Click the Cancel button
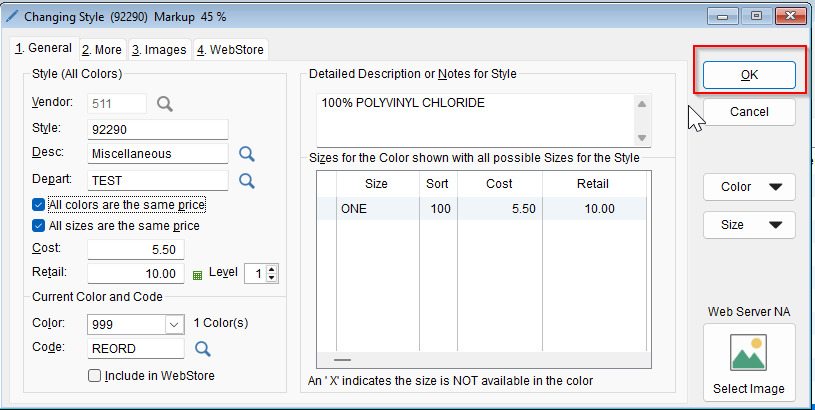Screen dimensions: 815x410 (x=749, y=112)
